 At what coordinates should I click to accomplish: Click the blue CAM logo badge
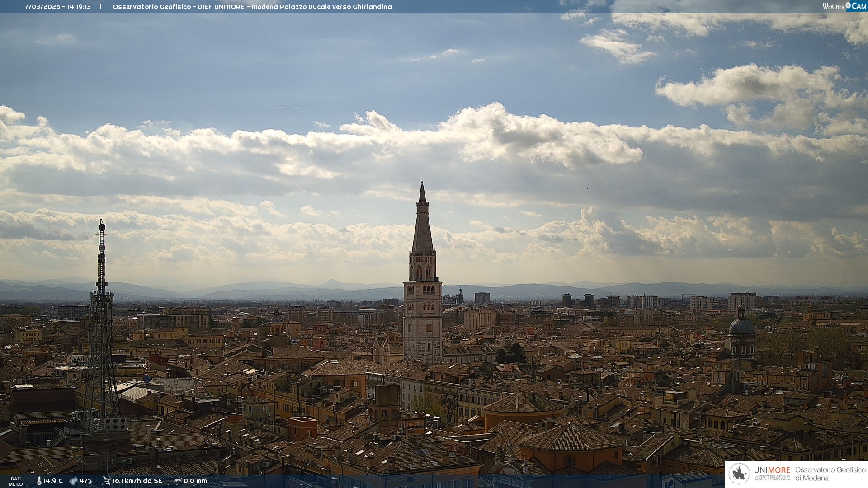click(x=859, y=6)
